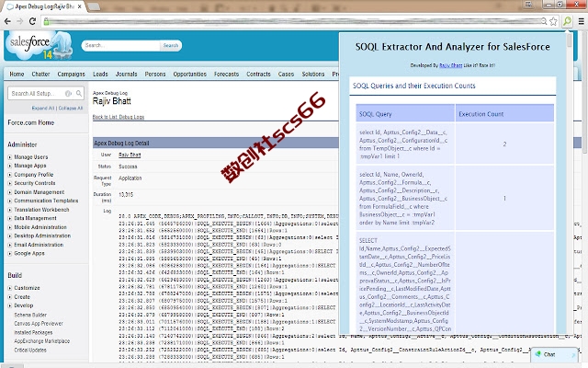Open the Contracts tab

(x=258, y=74)
